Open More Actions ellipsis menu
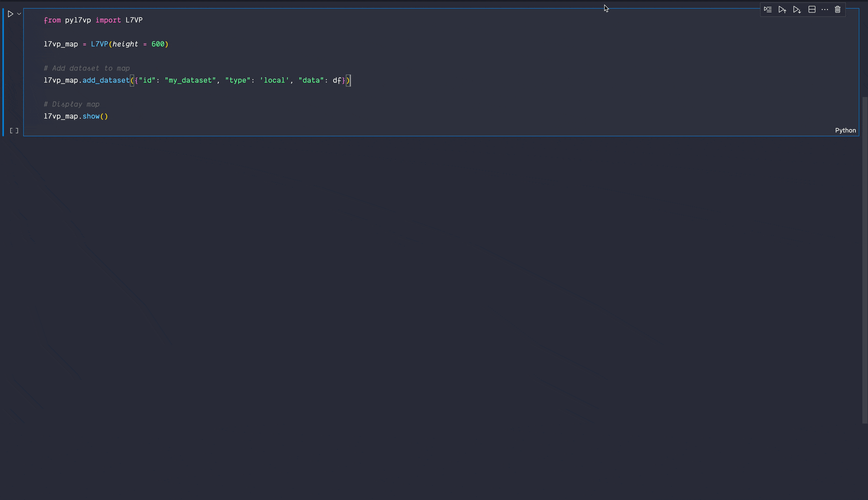The image size is (868, 500). 825,10
